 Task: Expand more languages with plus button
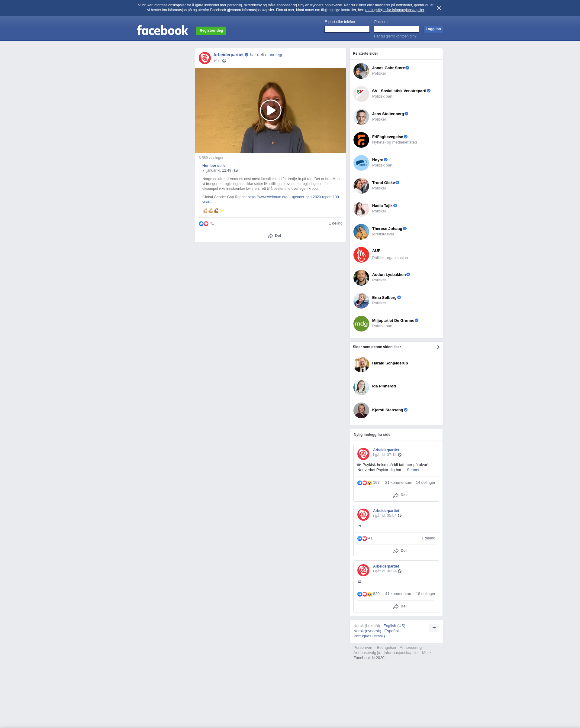pos(434,628)
